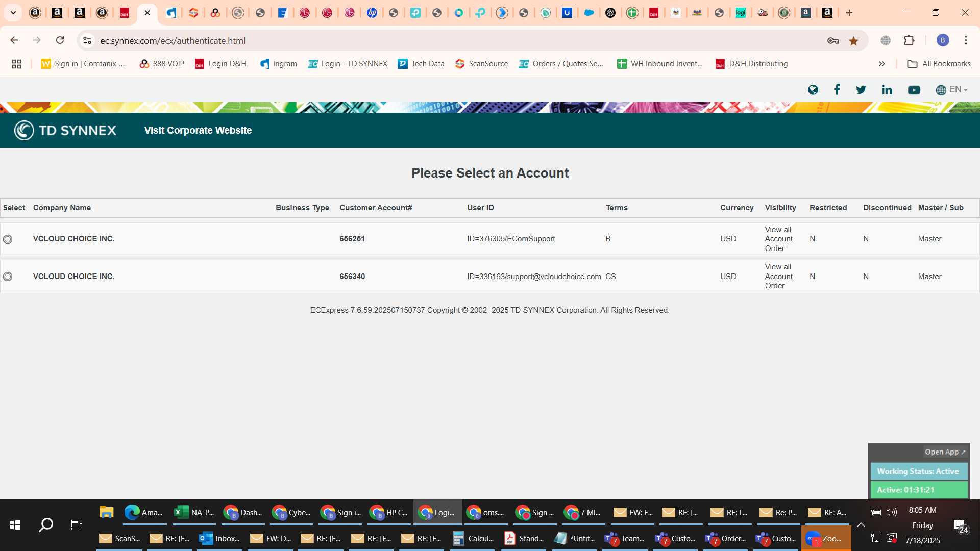Open Windows taskbar search

point(46,525)
